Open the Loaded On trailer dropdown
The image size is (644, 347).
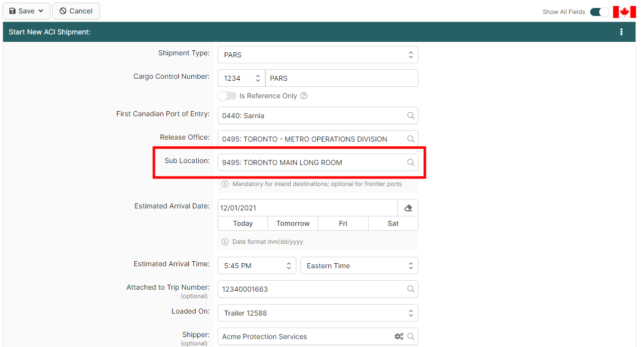318,313
